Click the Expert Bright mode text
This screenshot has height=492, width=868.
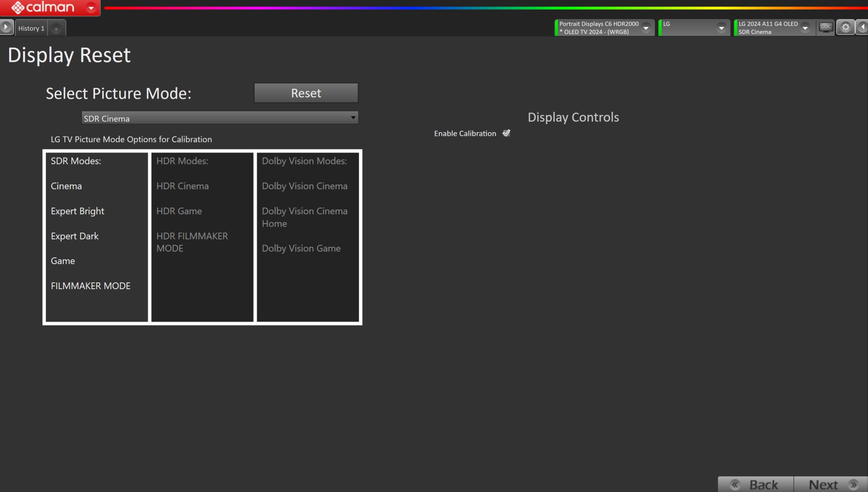pos(77,211)
